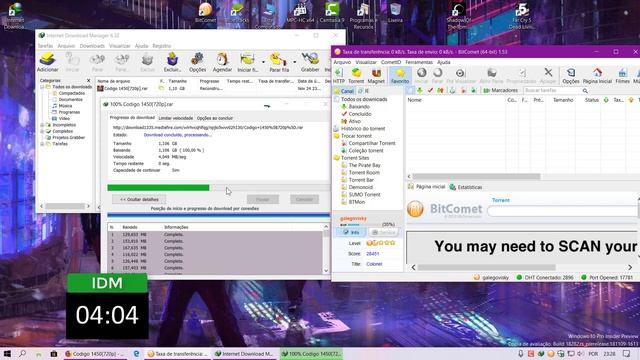Click the Cancelar button in download dialog
Screen dimensions: 640x360
click(304, 199)
